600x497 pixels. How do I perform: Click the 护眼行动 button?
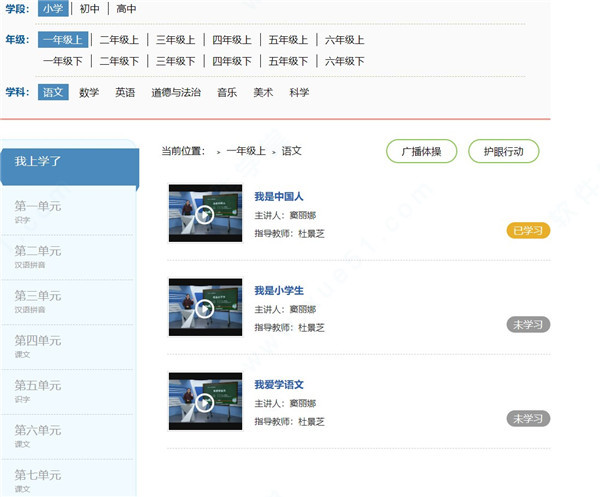(x=503, y=152)
